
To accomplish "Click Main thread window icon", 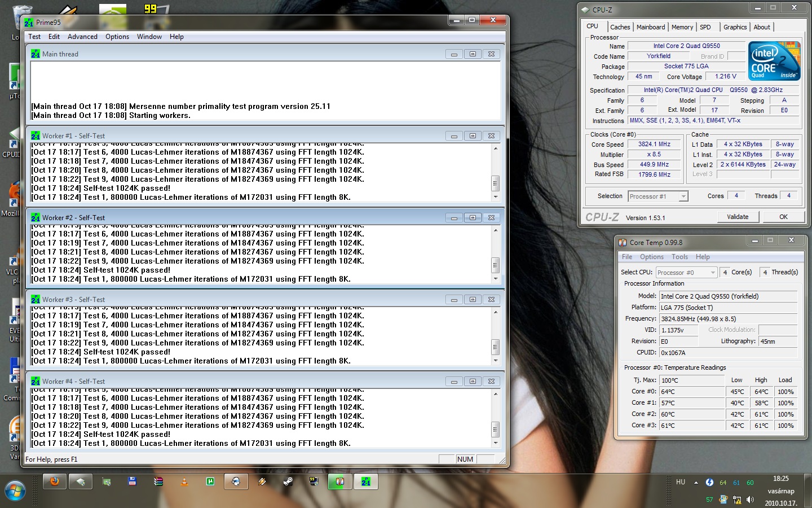I will 36,54.
